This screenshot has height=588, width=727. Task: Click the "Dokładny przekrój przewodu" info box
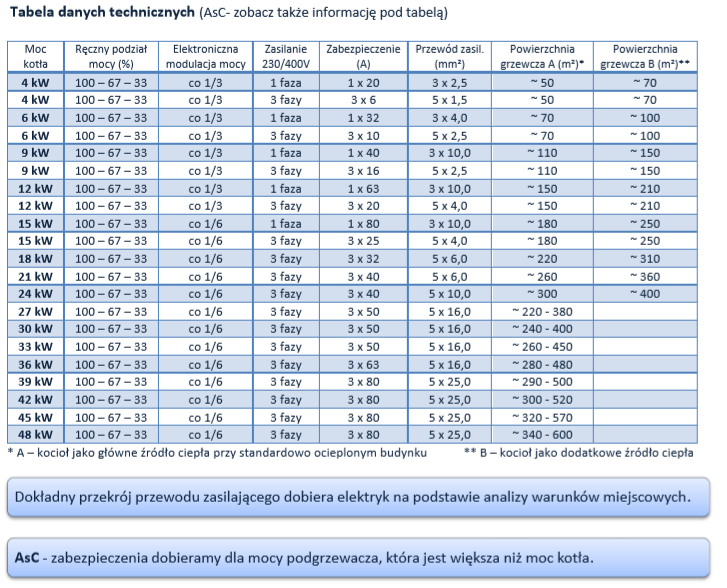pos(362,496)
